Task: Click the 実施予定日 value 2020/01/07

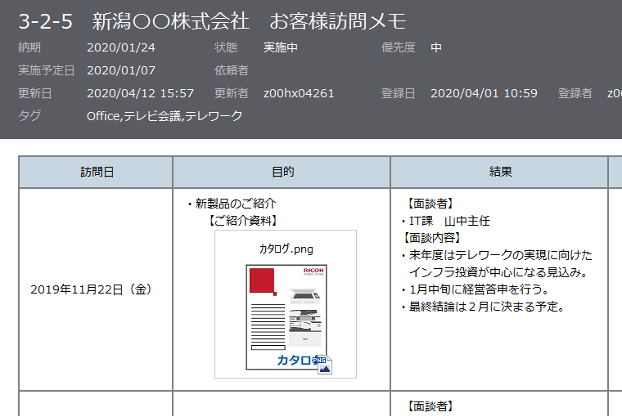Action: (121, 71)
